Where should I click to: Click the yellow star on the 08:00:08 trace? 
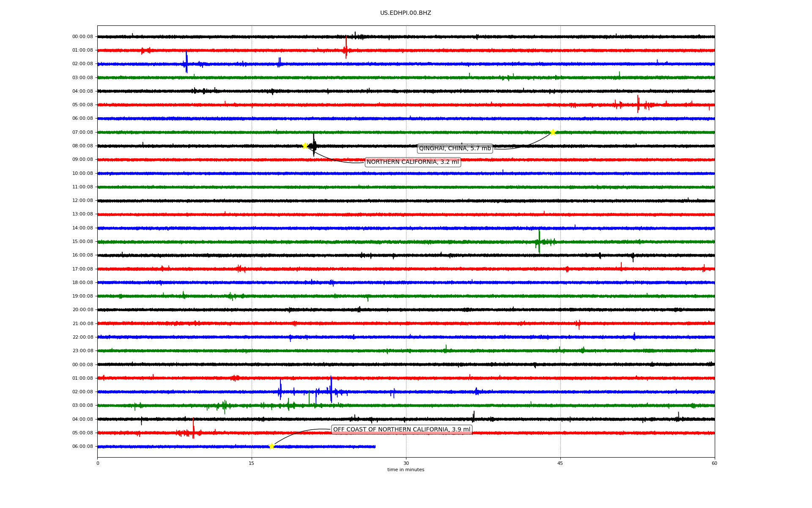304,146
